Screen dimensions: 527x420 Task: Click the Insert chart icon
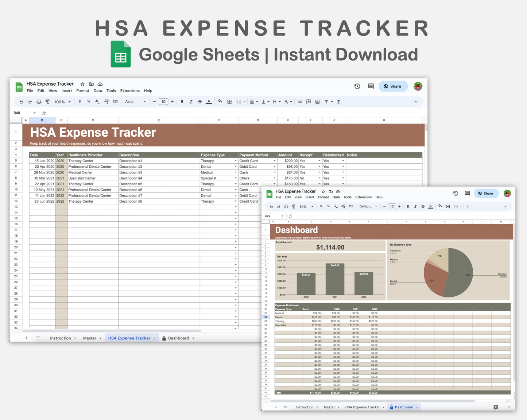click(x=317, y=102)
